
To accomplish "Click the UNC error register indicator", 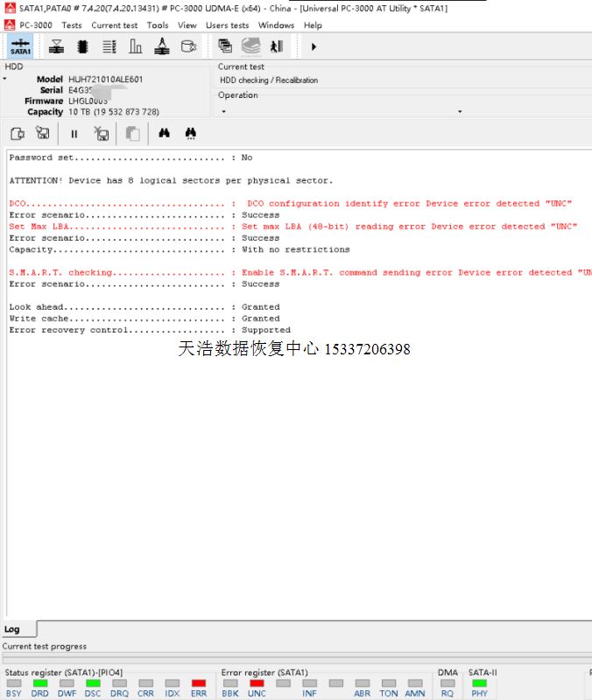I will coord(257,683).
